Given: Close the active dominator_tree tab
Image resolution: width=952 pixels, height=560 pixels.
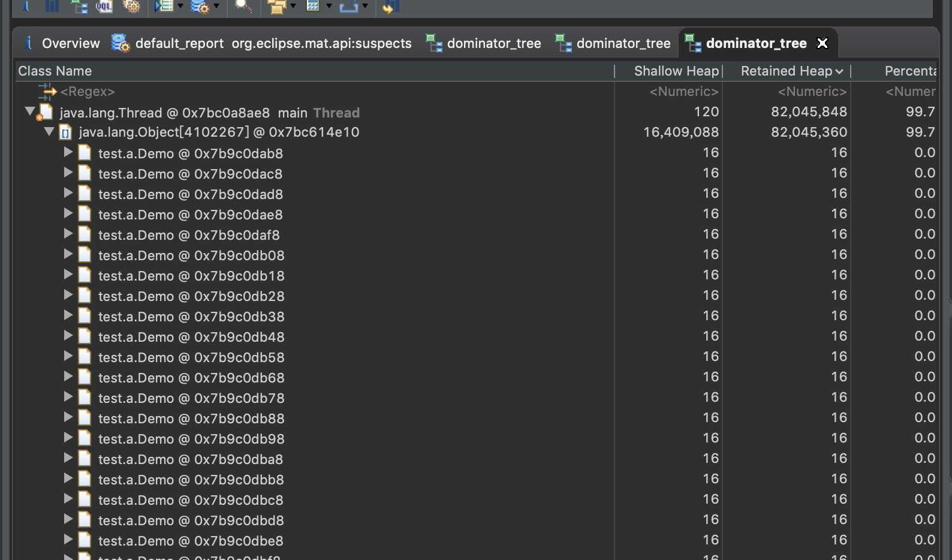Looking at the screenshot, I should (823, 43).
